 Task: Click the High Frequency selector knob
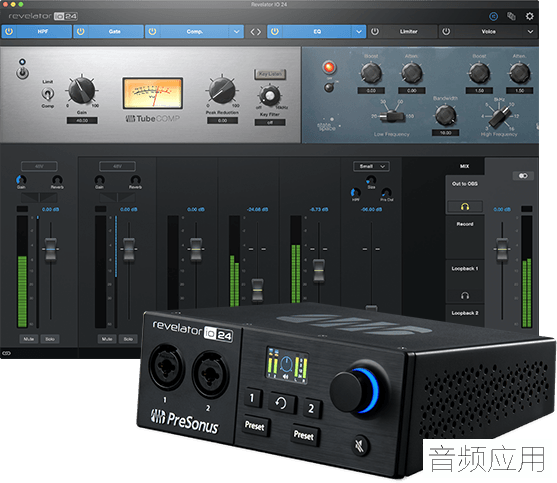pos(499,116)
